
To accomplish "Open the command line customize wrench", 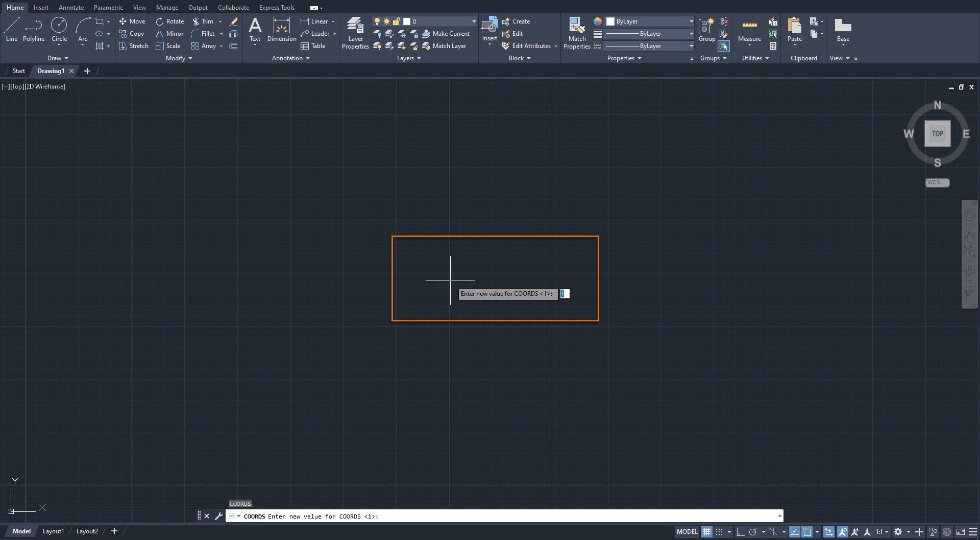I will [218, 516].
